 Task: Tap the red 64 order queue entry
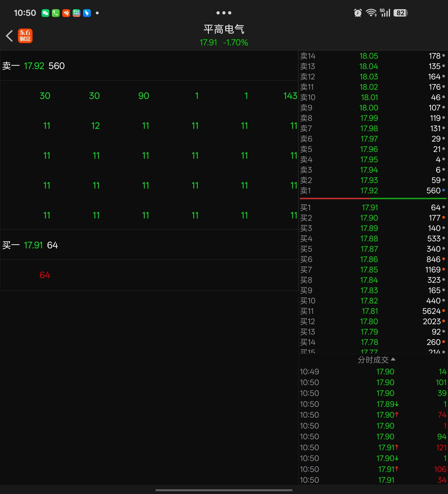point(45,275)
